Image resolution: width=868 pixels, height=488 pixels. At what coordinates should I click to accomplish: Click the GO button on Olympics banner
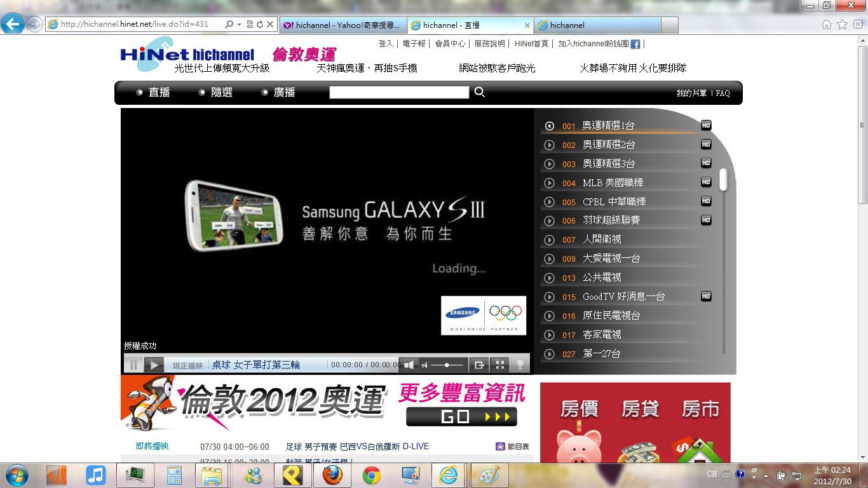[x=461, y=417]
